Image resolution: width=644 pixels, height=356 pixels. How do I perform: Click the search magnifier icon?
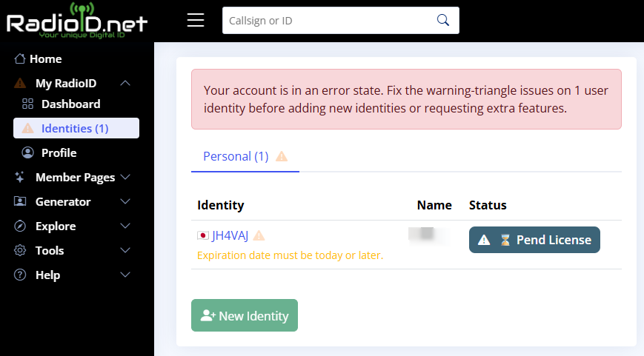(x=443, y=20)
